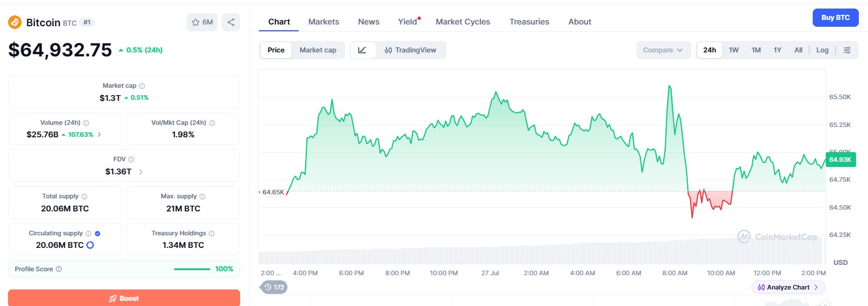Switch chart to Market cap view

pyautogui.click(x=318, y=50)
